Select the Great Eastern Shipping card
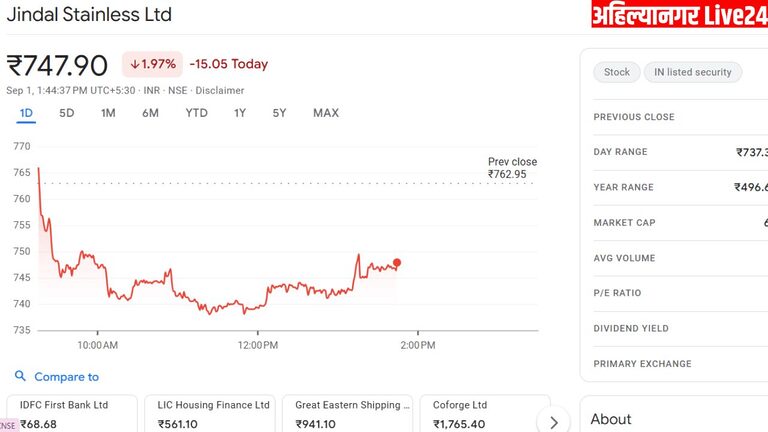 [x=351, y=414]
